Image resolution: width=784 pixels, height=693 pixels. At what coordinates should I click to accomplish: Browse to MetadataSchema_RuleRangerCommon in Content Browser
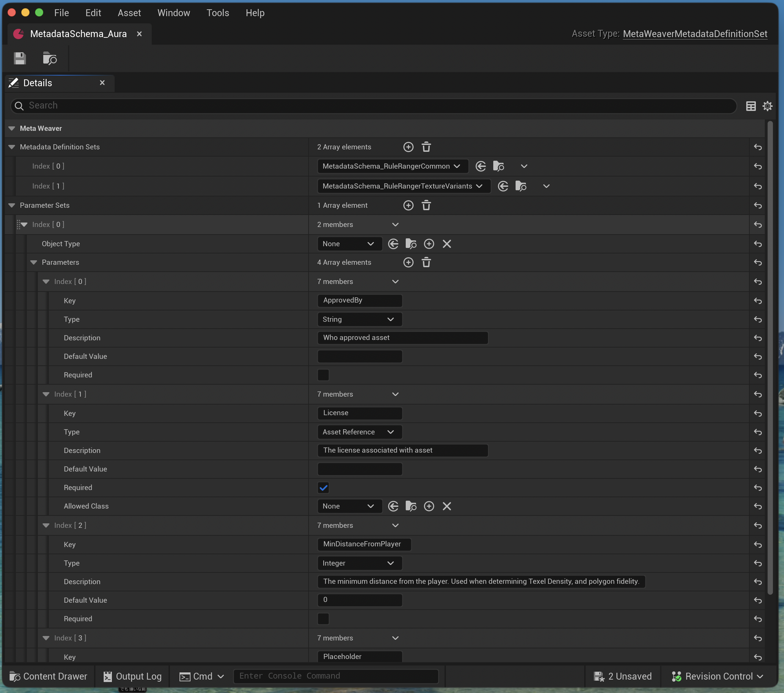(x=499, y=166)
